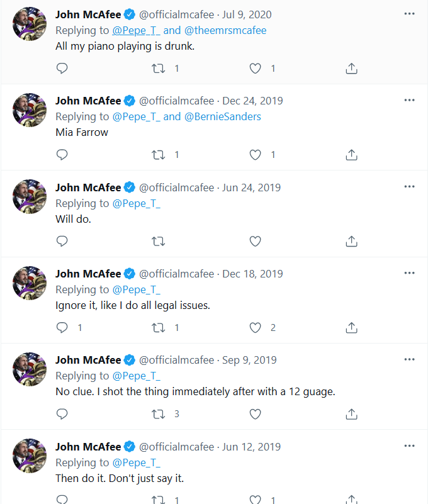Open more options on Dec 18, 2019 tweet
The height and width of the screenshot is (504, 428).
(410, 274)
